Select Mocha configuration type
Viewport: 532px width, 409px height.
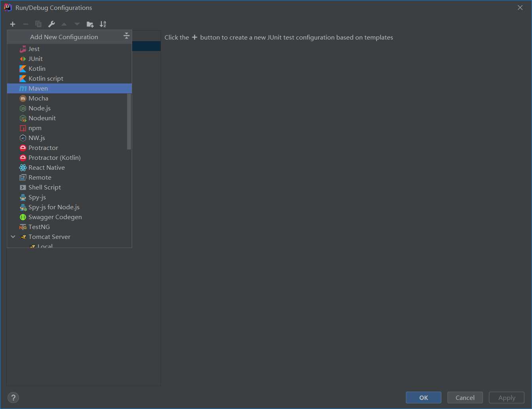tap(69, 98)
